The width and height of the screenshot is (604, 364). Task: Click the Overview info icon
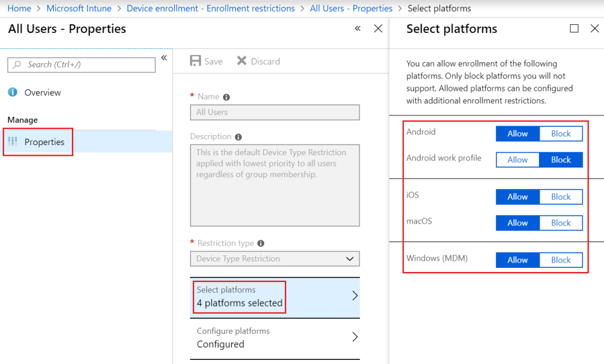coord(14,92)
